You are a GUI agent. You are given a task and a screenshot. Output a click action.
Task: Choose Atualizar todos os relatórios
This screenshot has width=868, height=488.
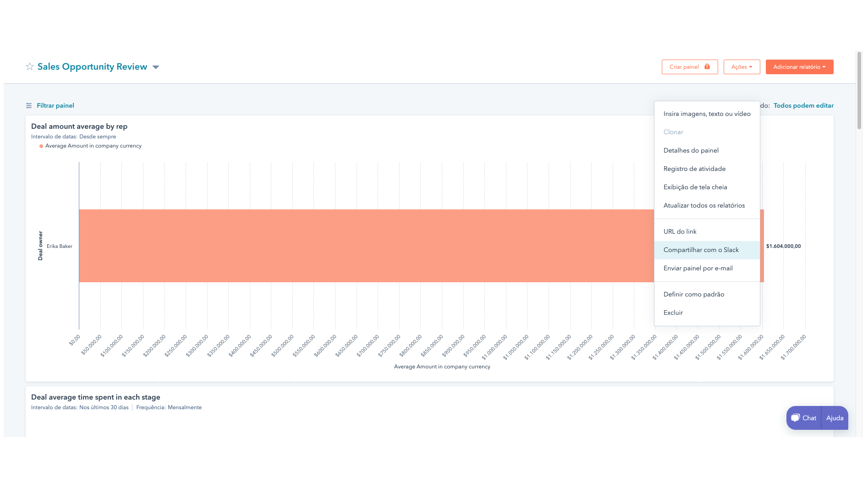click(x=707, y=206)
